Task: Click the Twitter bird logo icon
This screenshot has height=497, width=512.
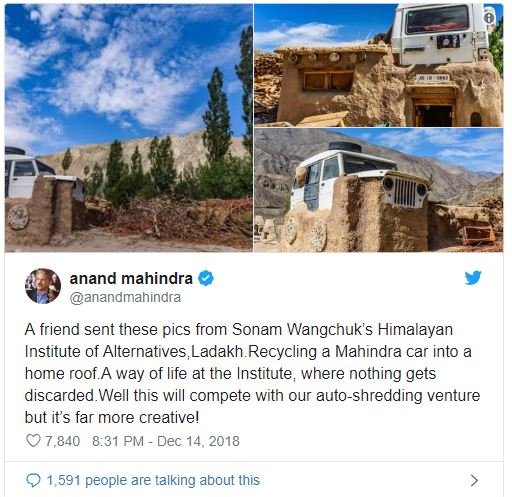Action: pyautogui.click(x=473, y=278)
